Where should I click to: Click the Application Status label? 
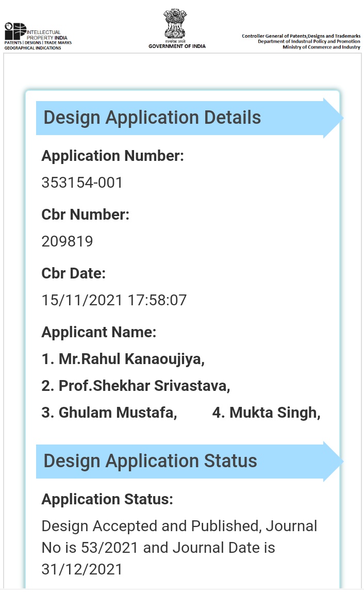coord(107,500)
